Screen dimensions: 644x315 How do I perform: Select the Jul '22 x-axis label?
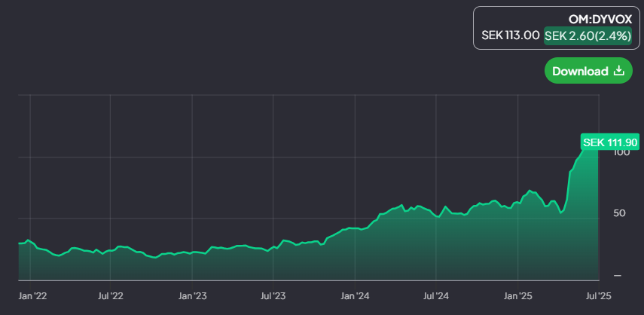[x=111, y=295]
